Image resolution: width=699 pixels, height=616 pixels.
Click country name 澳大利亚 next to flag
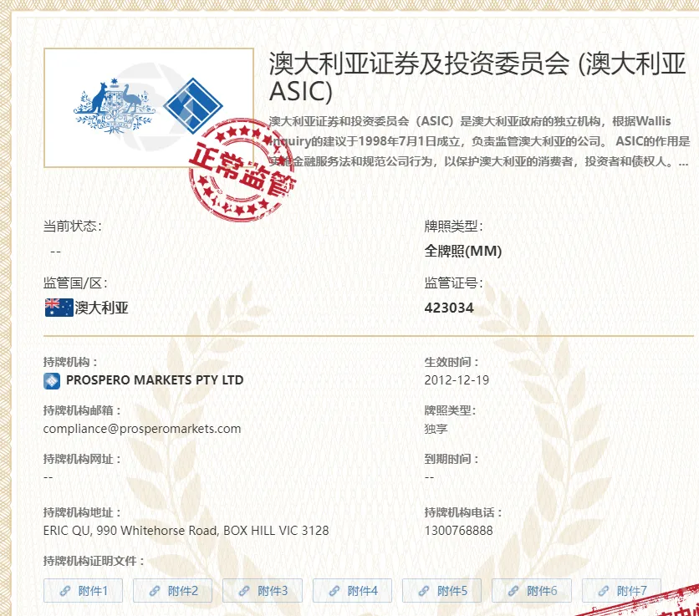(x=102, y=308)
